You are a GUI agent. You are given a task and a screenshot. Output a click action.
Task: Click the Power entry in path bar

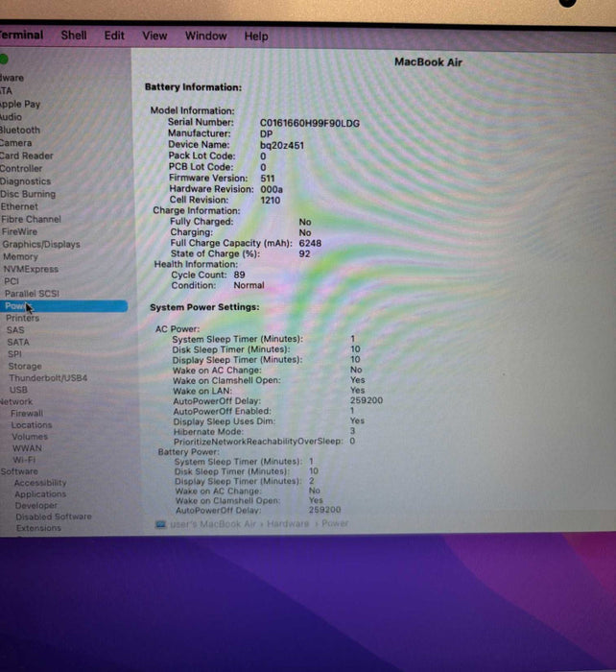335,523
